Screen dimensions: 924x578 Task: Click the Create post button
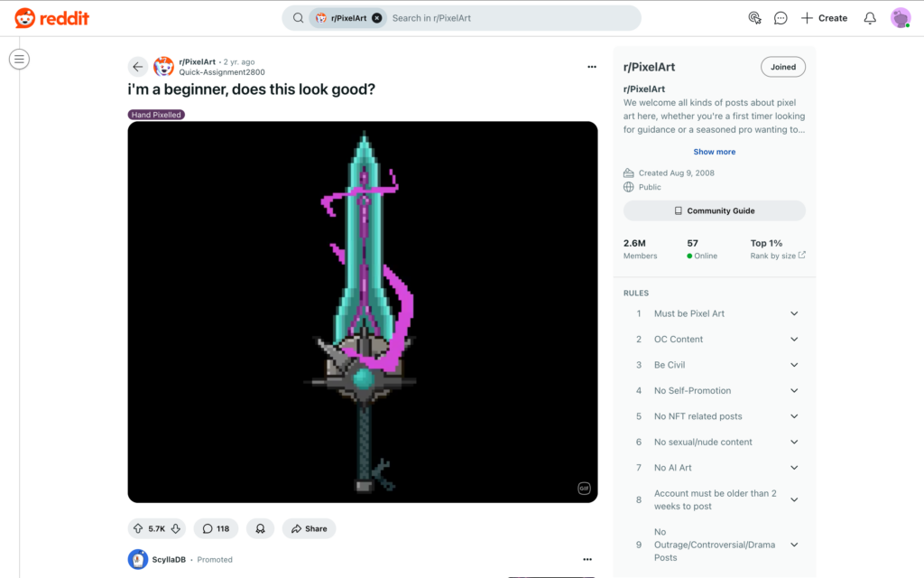pos(825,18)
